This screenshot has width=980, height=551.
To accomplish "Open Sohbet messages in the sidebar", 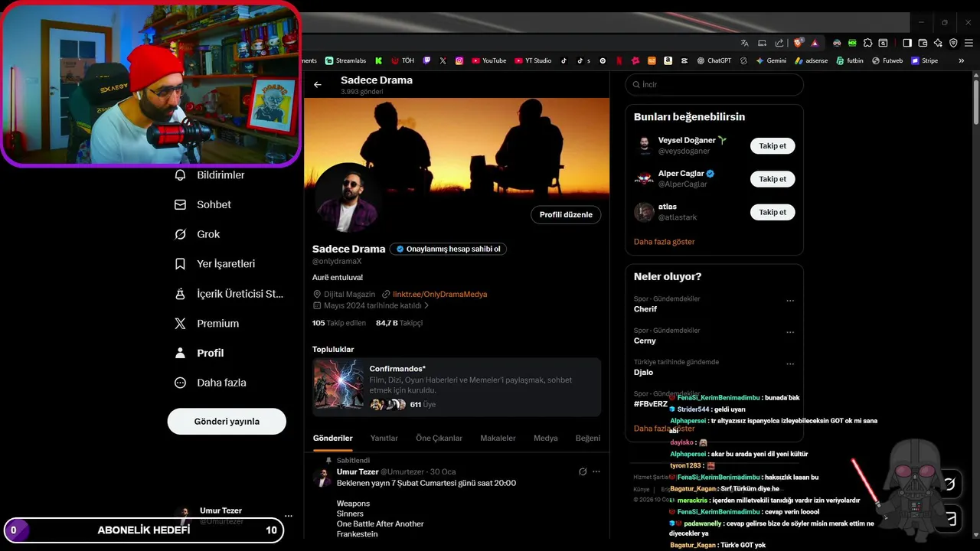I will 203,205.
